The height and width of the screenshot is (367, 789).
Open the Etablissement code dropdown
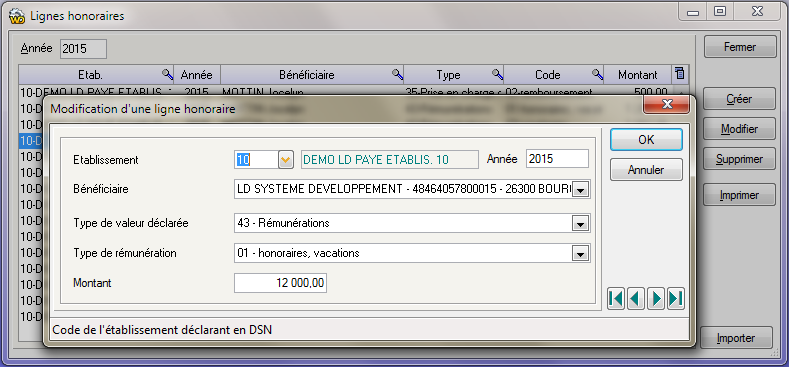pyautogui.click(x=285, y=160)
